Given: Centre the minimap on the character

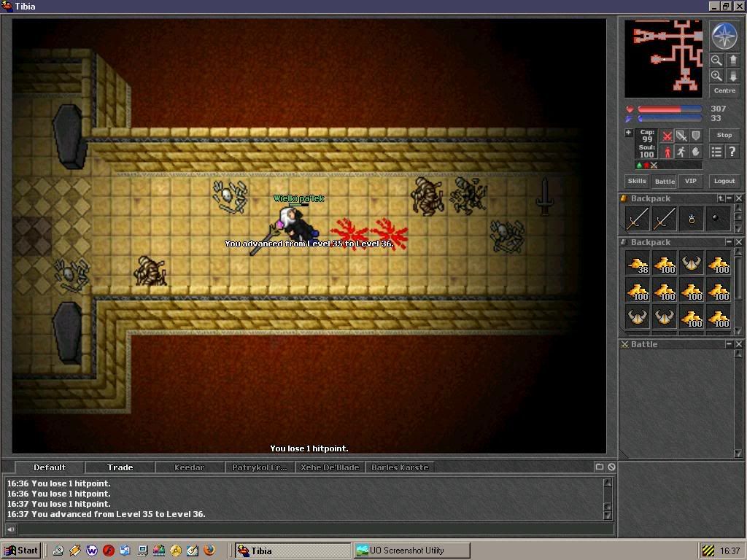Looking at the screenshot, I should [x=724, y=90].
